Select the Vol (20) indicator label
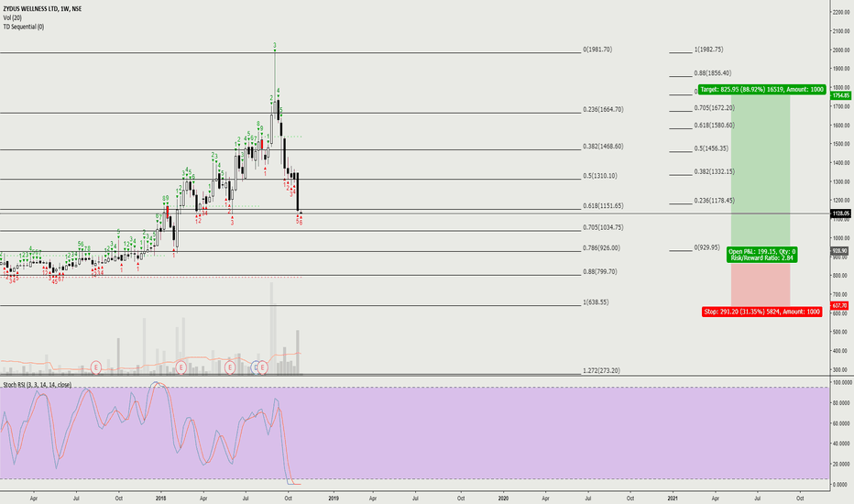 [x=13, y=17]
